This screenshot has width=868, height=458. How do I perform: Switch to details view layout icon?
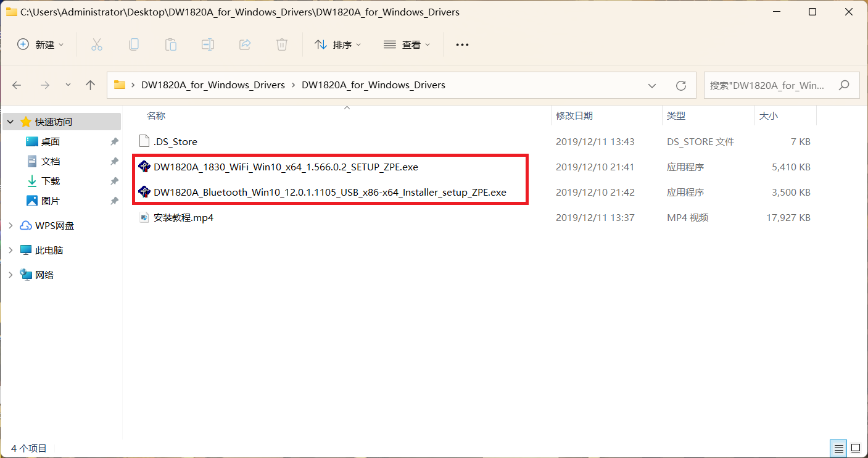click(x=838, y=448)
